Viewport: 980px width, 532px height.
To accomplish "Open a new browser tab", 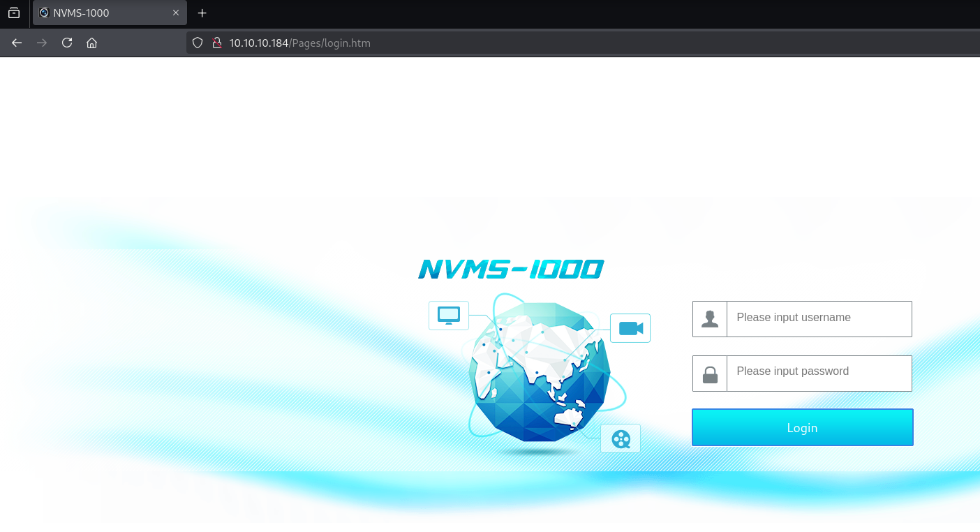I will [202, 13].
